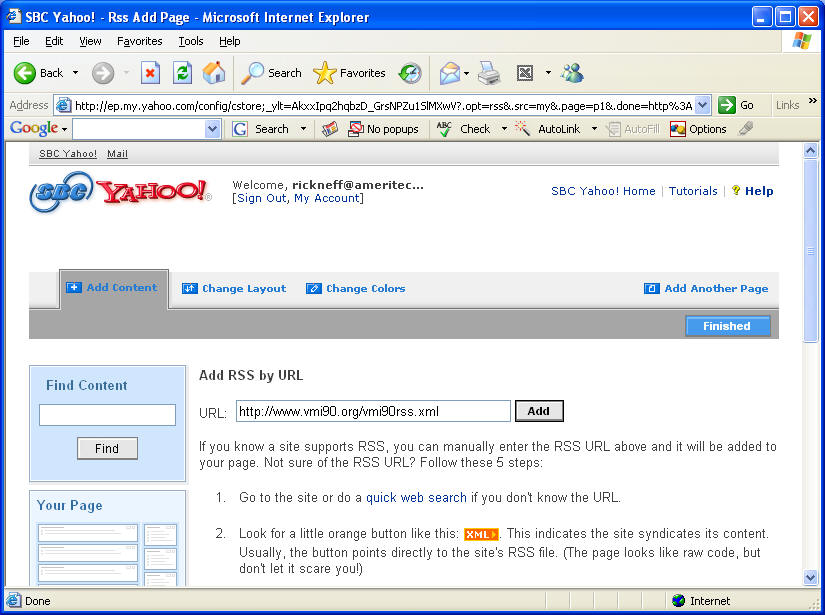Switch to the Change Layout tab

[x=234, y=288]
